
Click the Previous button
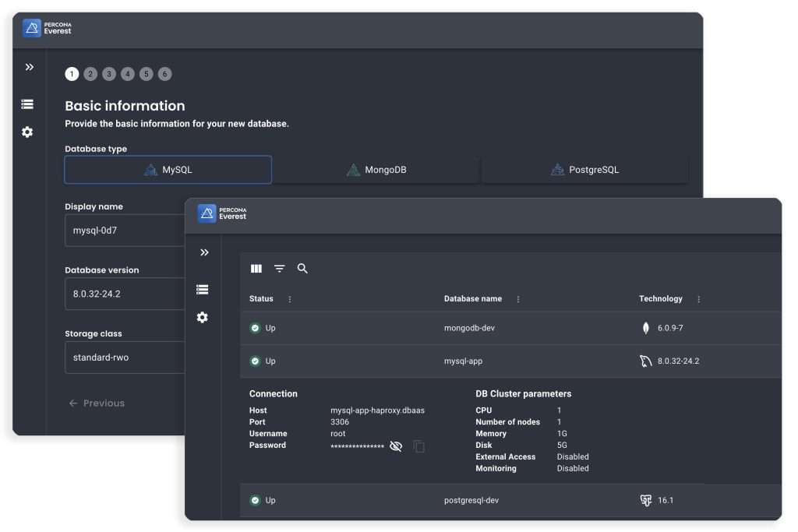pos(97,403)
